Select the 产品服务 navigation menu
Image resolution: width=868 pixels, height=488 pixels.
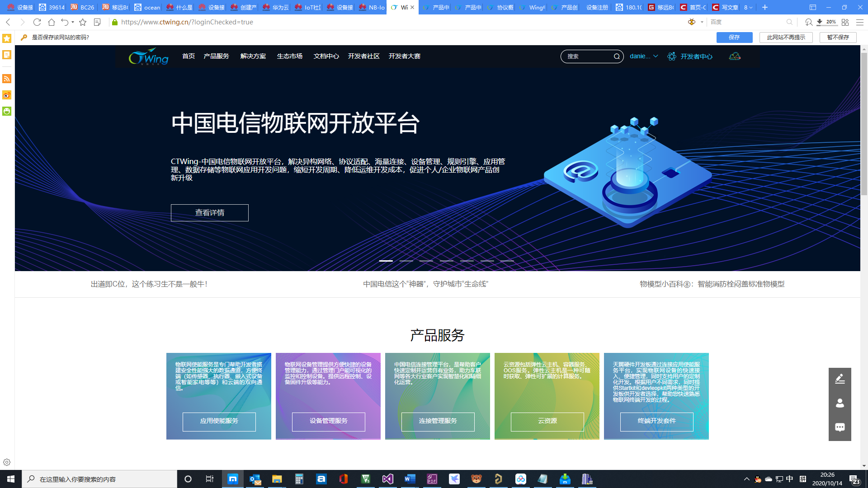216,56
